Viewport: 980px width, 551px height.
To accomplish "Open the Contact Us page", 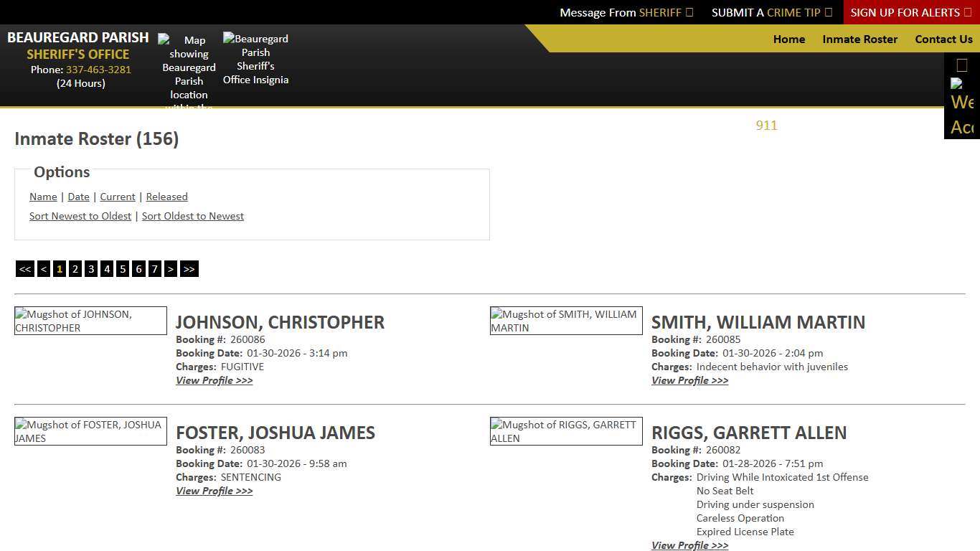I will pos(943,39).
